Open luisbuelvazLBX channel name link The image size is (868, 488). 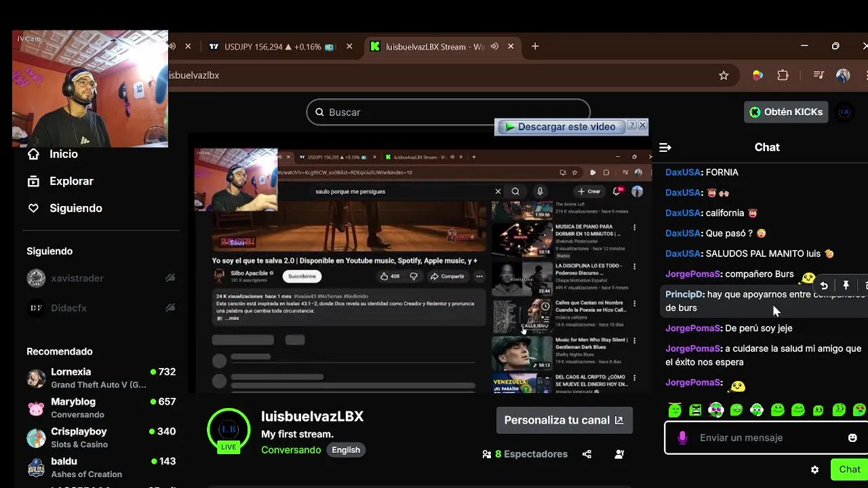(313, 417)
